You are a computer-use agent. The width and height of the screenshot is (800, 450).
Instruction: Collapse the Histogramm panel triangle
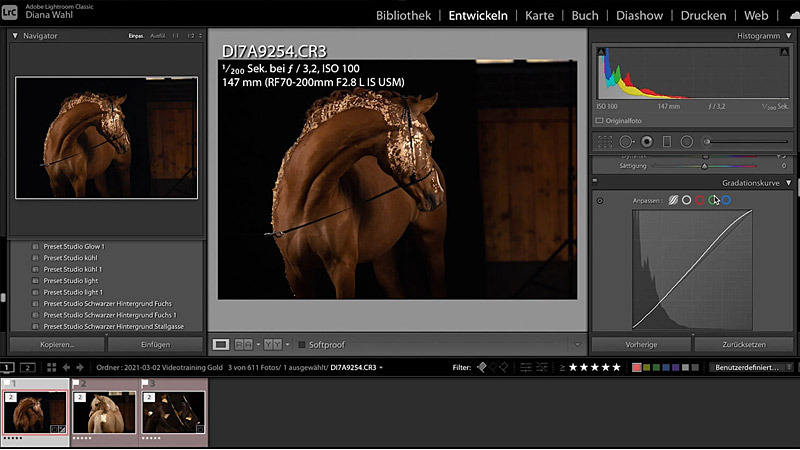788,35
